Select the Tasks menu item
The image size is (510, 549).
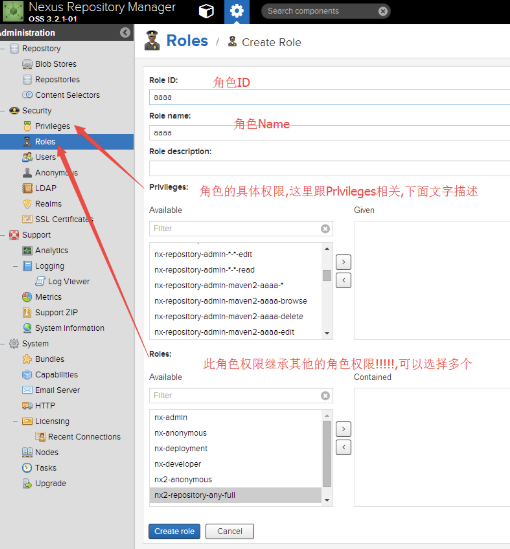[x=46, y=468]
